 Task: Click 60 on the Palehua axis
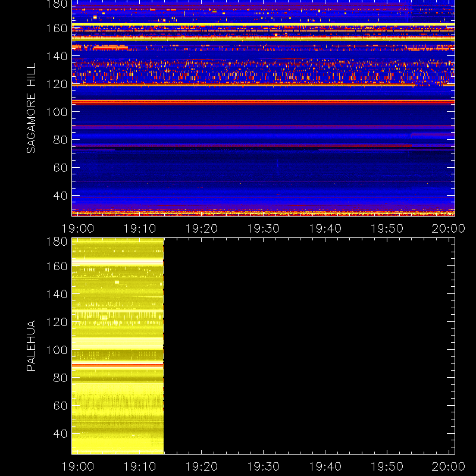click(60, 406)
